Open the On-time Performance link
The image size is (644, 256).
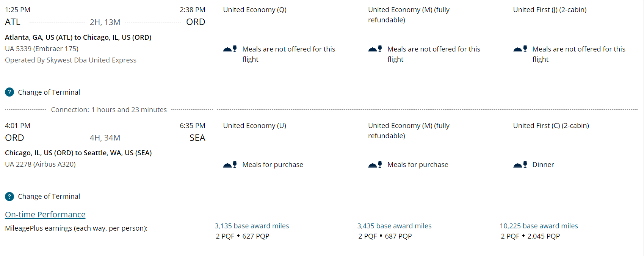tap(45, 214)
